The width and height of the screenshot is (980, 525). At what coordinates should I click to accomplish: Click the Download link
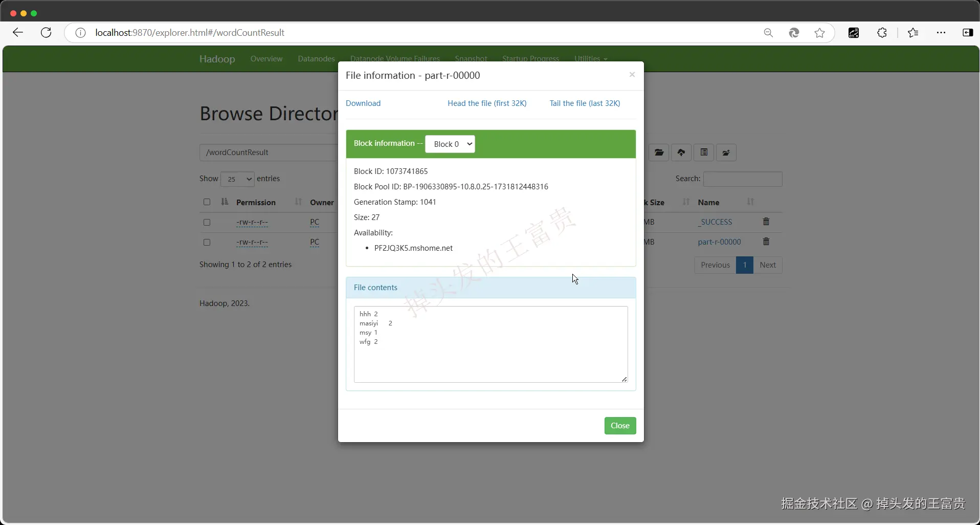point(363,103)
